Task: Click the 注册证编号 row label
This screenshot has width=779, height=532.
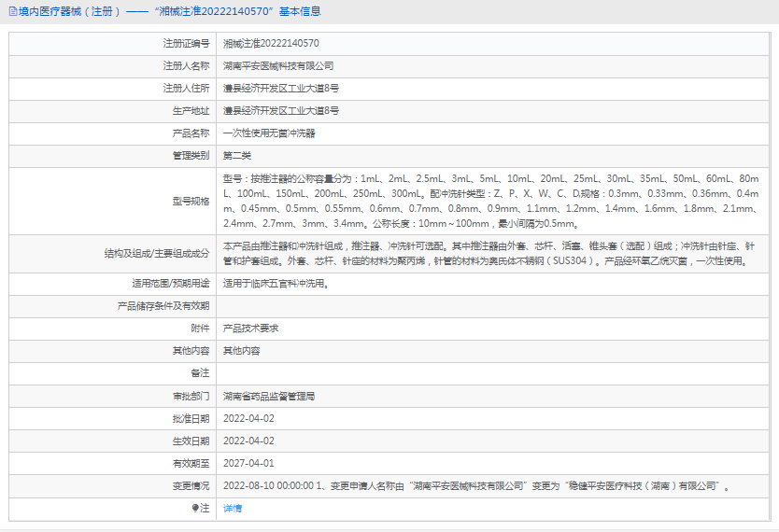Action: point(186,44)
